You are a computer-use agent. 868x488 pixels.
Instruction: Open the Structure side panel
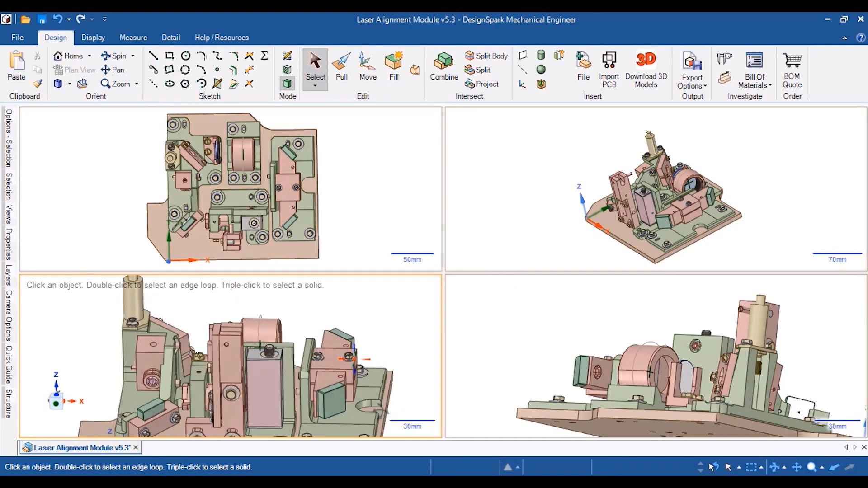[x=9, y=403]
